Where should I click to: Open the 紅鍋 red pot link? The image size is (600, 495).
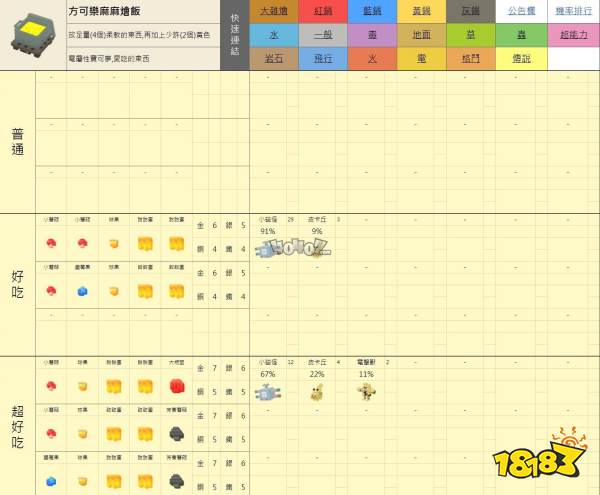pos(323,11)
